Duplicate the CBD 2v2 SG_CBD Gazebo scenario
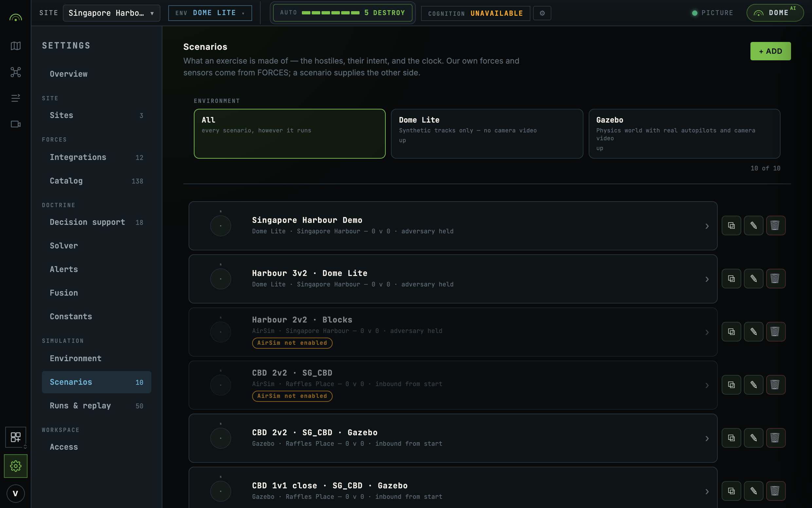 pyautogui.click(x=731, y=438)
